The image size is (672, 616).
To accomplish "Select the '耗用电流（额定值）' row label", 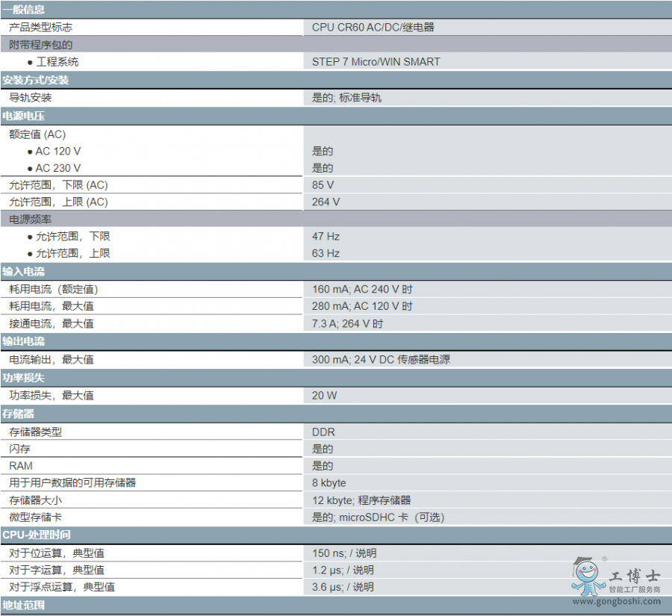I will click(x=54, y=290).
